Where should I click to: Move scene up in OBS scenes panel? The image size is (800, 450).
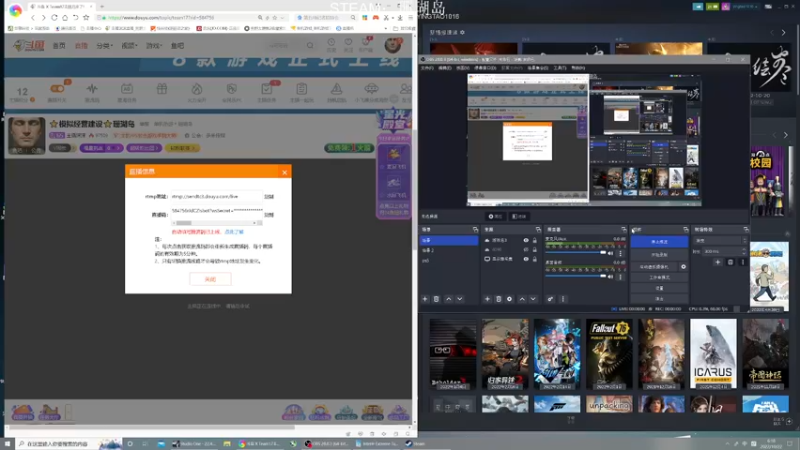click(448, 299)
